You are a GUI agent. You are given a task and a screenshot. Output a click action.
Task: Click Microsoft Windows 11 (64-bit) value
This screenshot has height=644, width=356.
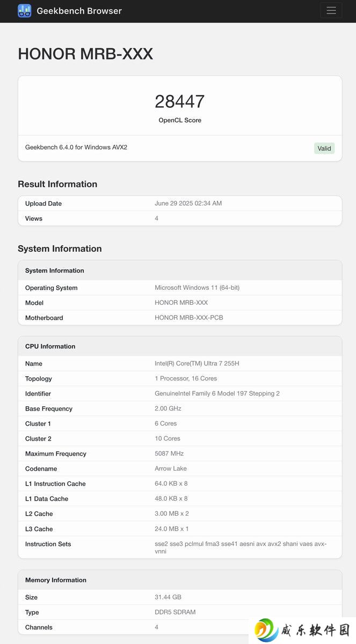tap(197, 288)
